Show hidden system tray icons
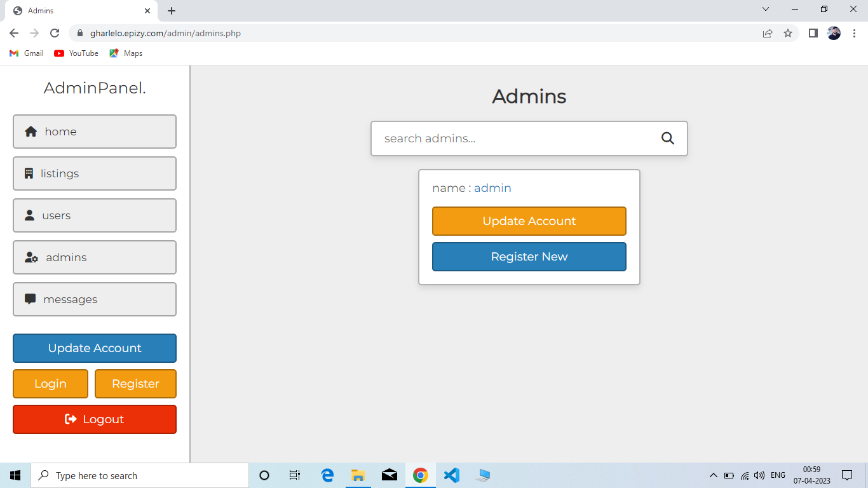Viewport: 868px width, 488px height. point(713,475)
